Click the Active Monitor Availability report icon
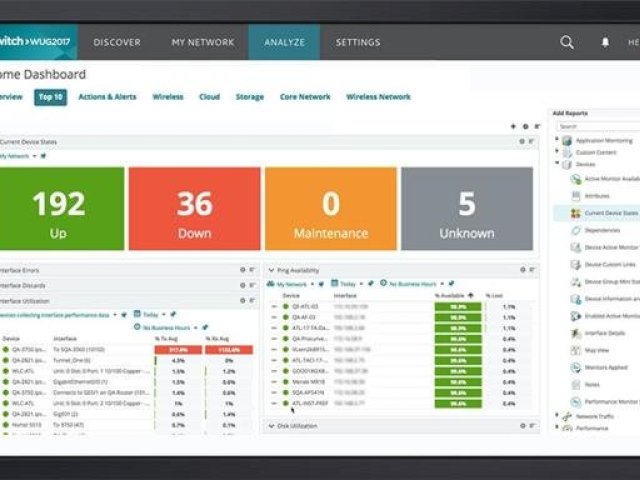640x480 pixels. [576, 178]
